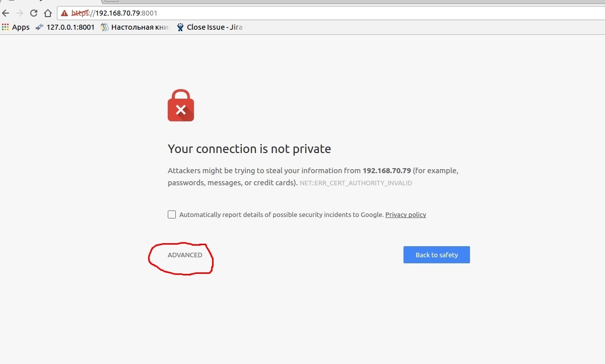Click the NET::ERR_CERT_AUTHORITY_INVALID error code
Screen dimensions: 605x364
coord(356,183)
